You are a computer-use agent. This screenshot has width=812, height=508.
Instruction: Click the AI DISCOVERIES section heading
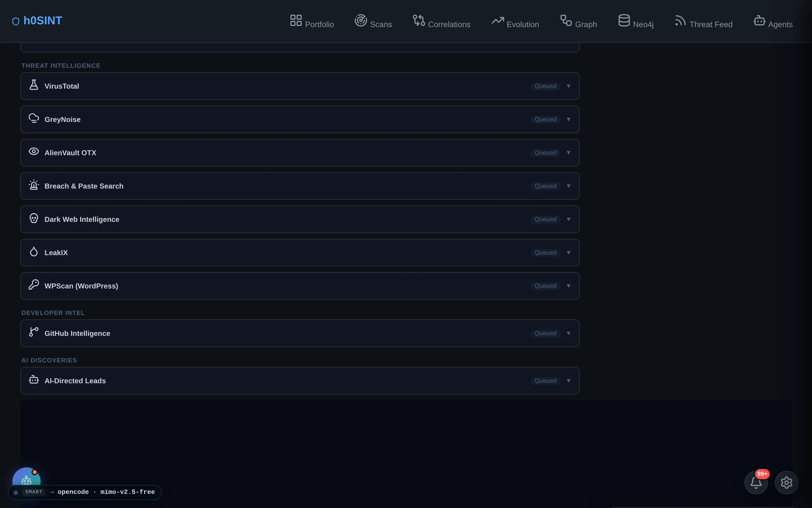[x=49, y=360]
